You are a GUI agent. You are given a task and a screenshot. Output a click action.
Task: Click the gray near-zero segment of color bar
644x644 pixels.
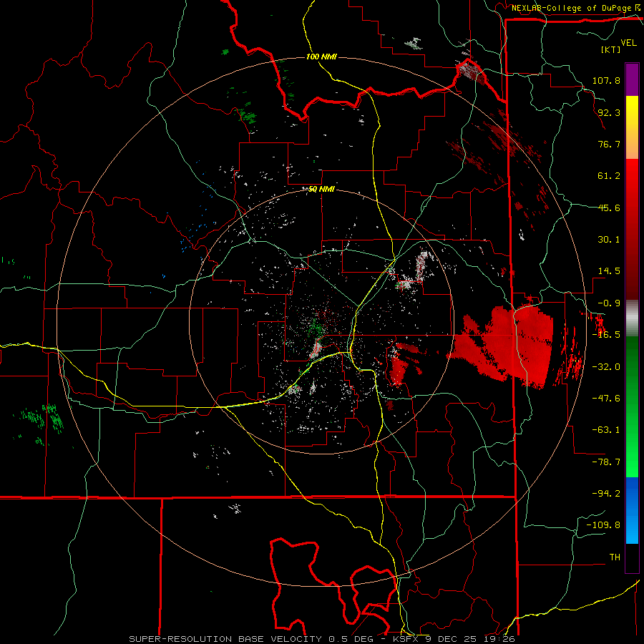tap(632, 318)
